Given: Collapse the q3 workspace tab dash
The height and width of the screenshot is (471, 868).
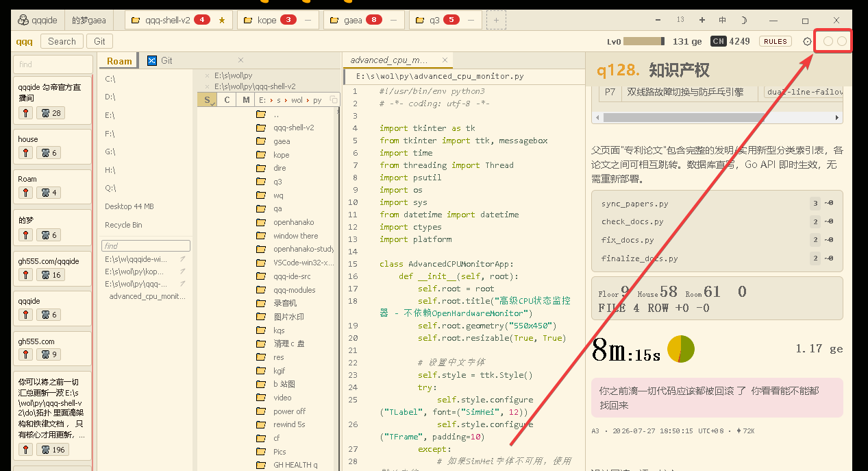Looking at the screenshot, I should pos(471,21).
